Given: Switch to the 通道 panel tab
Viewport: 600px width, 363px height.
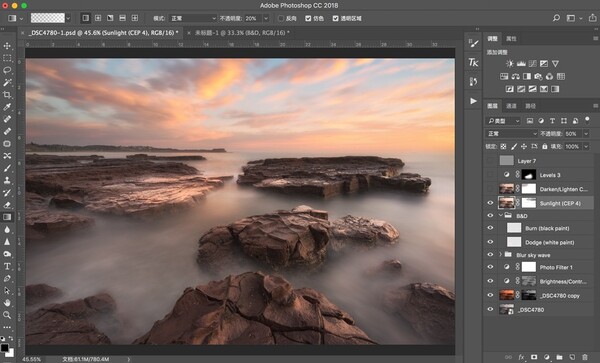Looking at the screenshot, I should (511, 106).
